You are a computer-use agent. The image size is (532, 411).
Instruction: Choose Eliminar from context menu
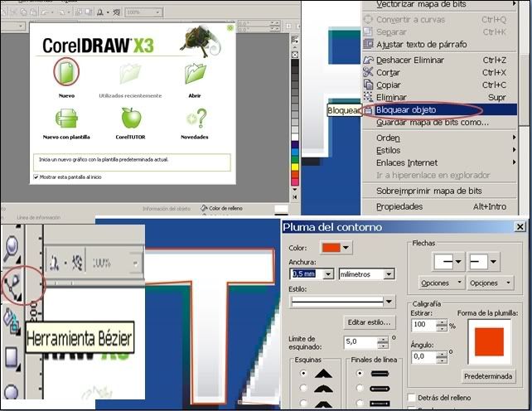[440, 98]
